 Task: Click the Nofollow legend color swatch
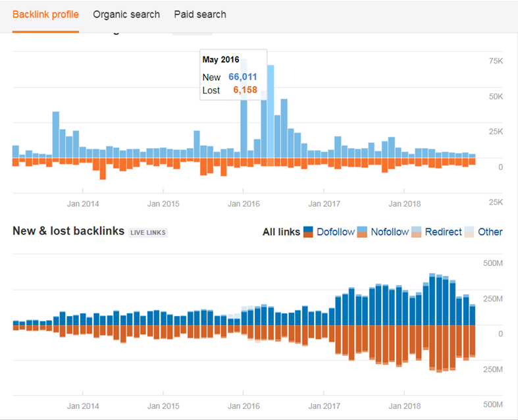pyautogui.click(x=363, y=232)
